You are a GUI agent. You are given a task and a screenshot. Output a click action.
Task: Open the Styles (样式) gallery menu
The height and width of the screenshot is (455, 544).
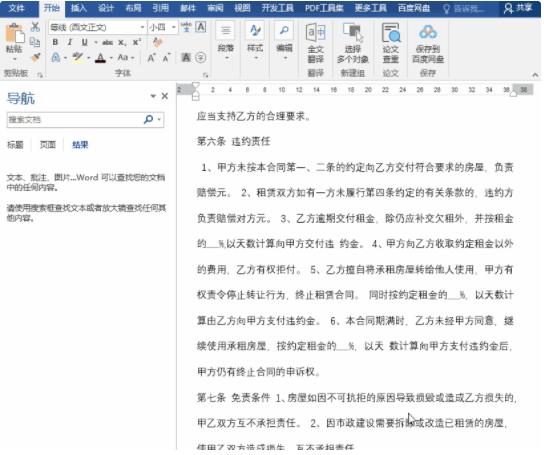255,41
